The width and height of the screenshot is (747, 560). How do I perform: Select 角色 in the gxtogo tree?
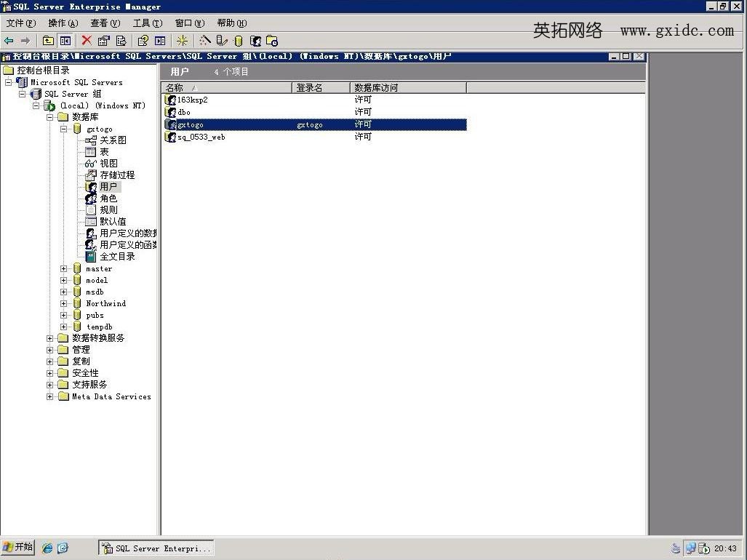pyautogui.click(x=108, y=199)
